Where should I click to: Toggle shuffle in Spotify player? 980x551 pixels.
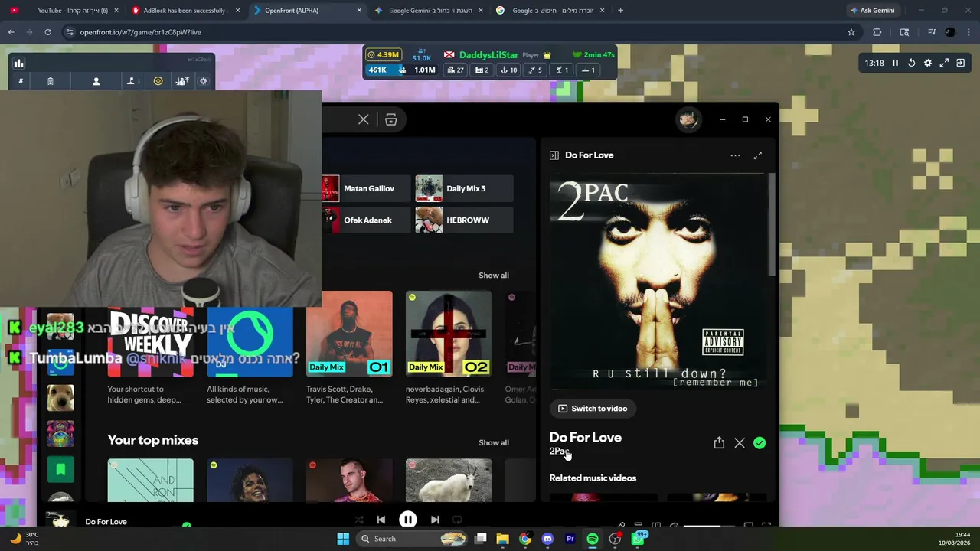[x=358, y=520]
